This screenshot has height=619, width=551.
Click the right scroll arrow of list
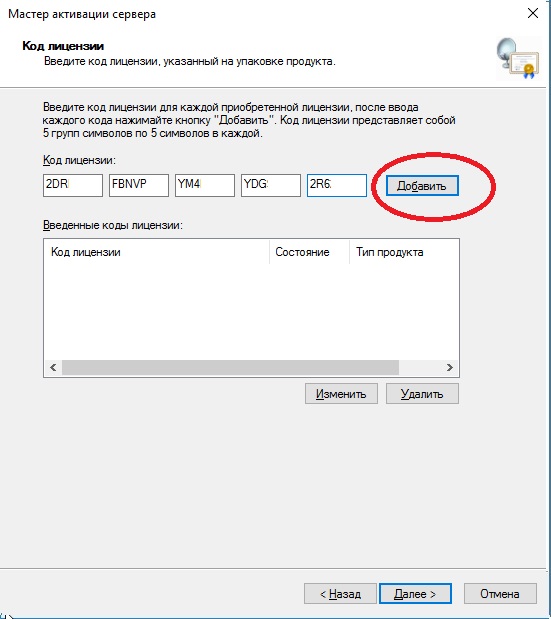[450, 368]
